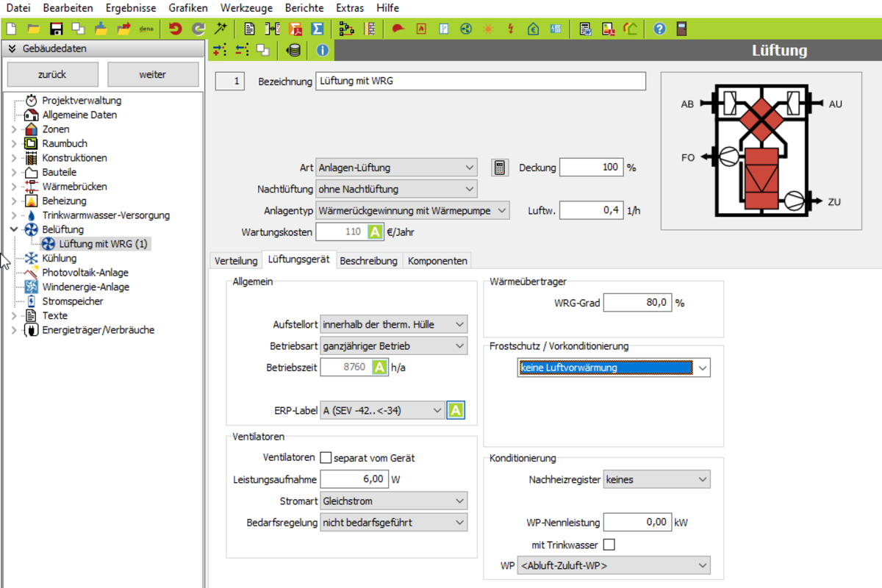Click the red undo arrow icon
Viewport: 882px width, 588px height.
(175, 29)
